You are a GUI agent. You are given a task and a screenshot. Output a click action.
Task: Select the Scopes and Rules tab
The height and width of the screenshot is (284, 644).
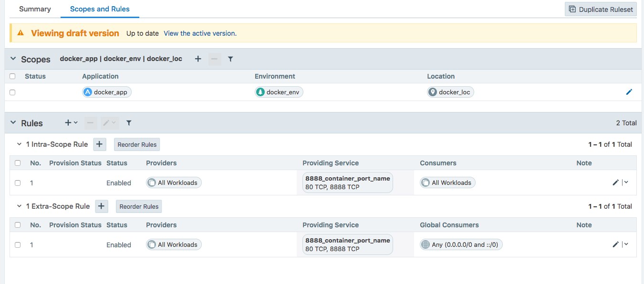[x=100, y=9]
